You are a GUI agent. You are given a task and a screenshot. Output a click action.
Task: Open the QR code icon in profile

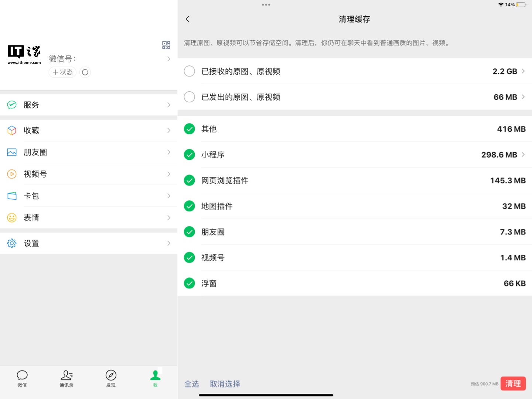(x=166, y=45)
